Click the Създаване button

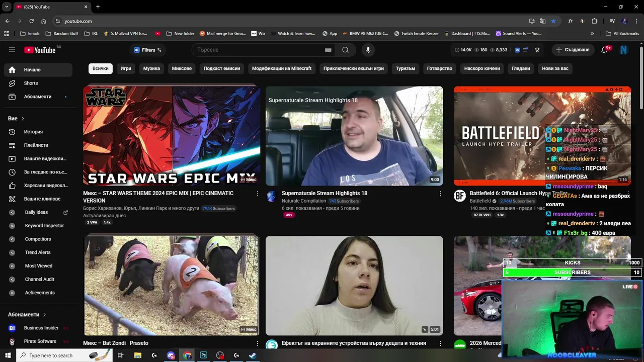(573, 50)
